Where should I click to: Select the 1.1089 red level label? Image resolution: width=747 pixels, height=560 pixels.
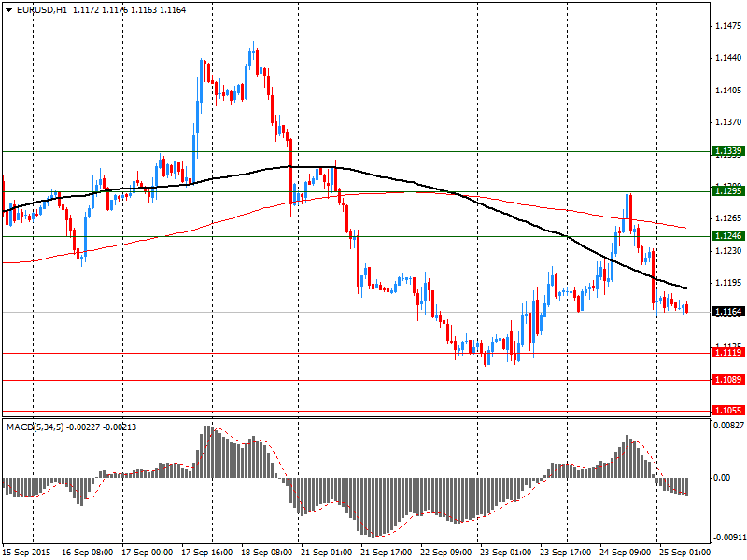pyautogui.click(x=728, y=380)
